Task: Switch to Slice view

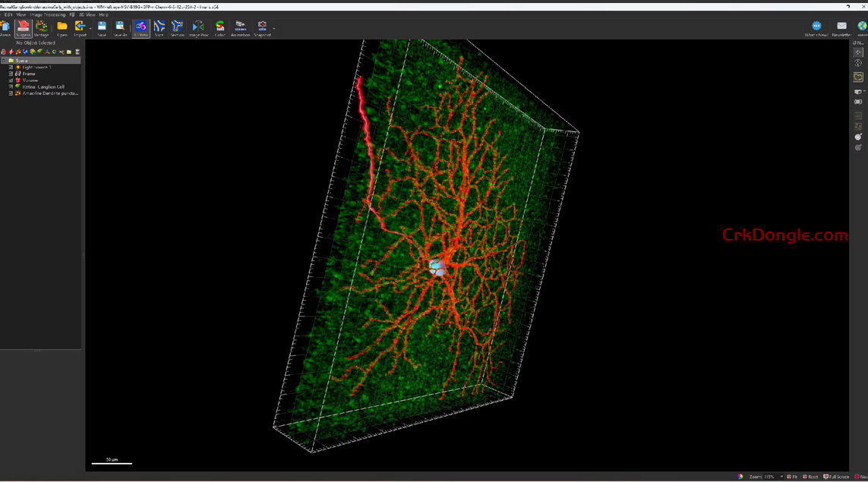Action: tap(159, 28)
